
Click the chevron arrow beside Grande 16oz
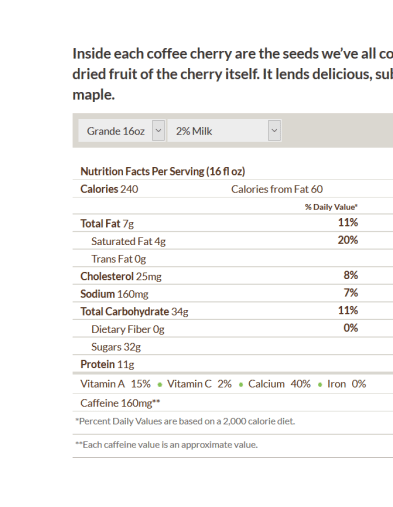coord(159,130)
